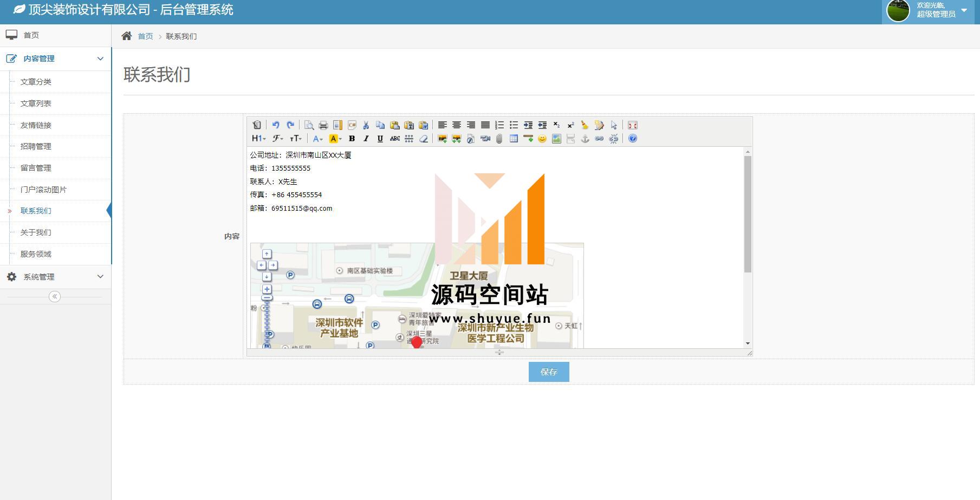Align text left
Image resolution: width=980 pixels, height=500 pixels.
[x=443, y=125]
